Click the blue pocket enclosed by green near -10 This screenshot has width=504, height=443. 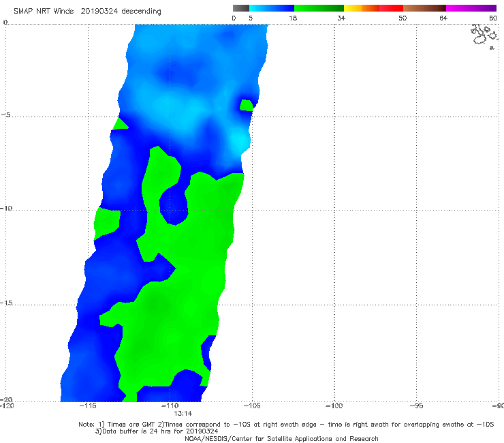[173, 205]
